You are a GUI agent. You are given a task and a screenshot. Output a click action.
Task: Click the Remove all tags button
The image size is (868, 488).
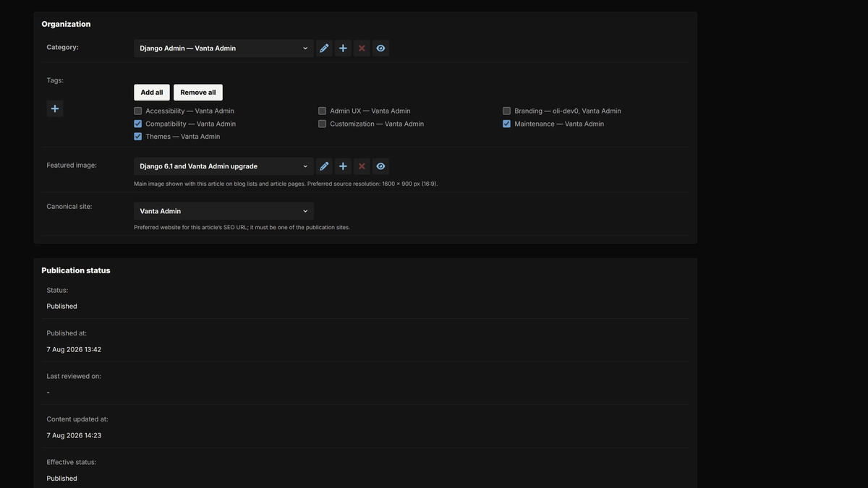tap(198, 93)
